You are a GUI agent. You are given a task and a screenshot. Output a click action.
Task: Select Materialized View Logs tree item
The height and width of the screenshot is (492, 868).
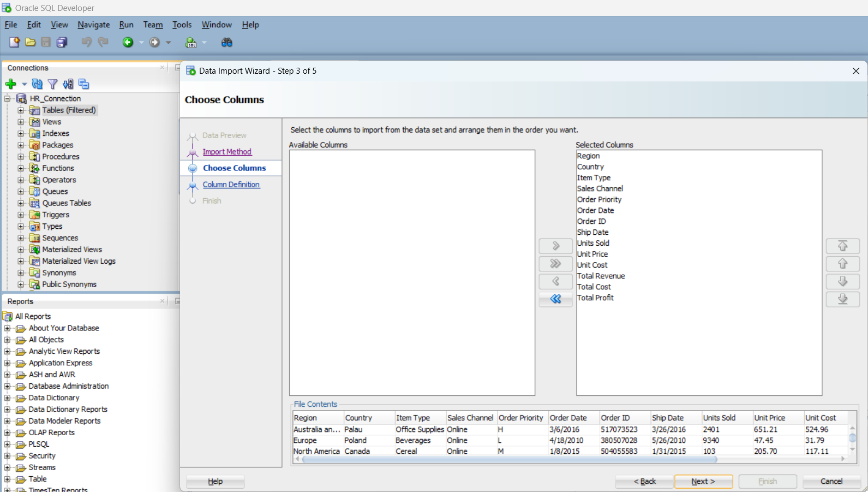(x=79, y=261)
